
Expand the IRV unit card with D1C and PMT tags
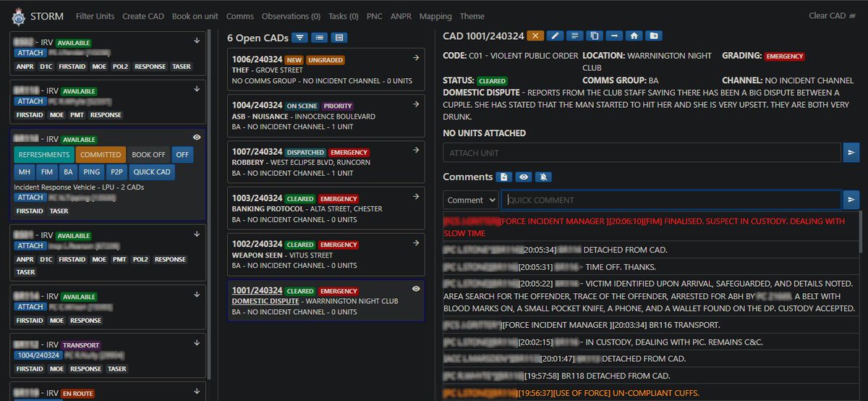[197, 234]
